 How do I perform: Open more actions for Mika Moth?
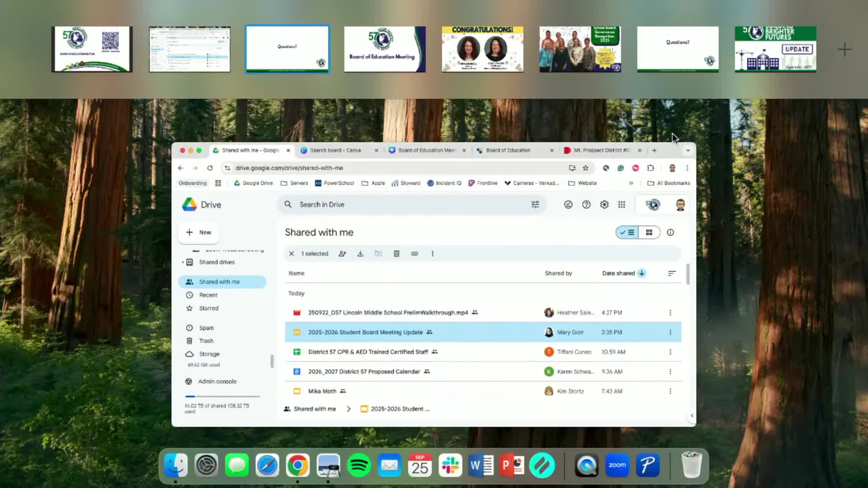670,391
